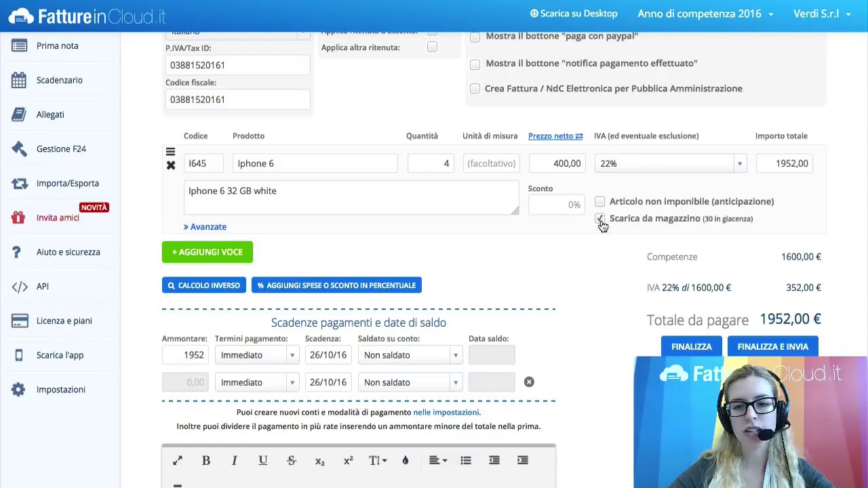Grab the row reorder handle icon
868x488 pixels.
click(171, 151)
